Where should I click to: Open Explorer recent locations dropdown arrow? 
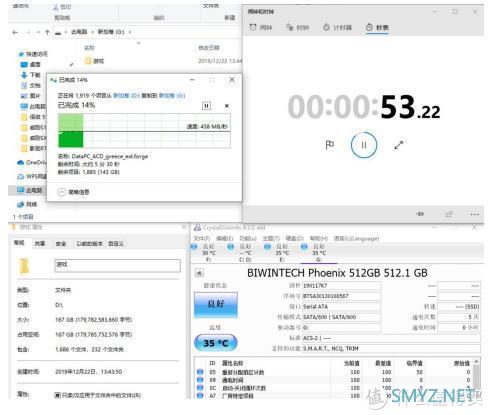(x=38, y=32)
